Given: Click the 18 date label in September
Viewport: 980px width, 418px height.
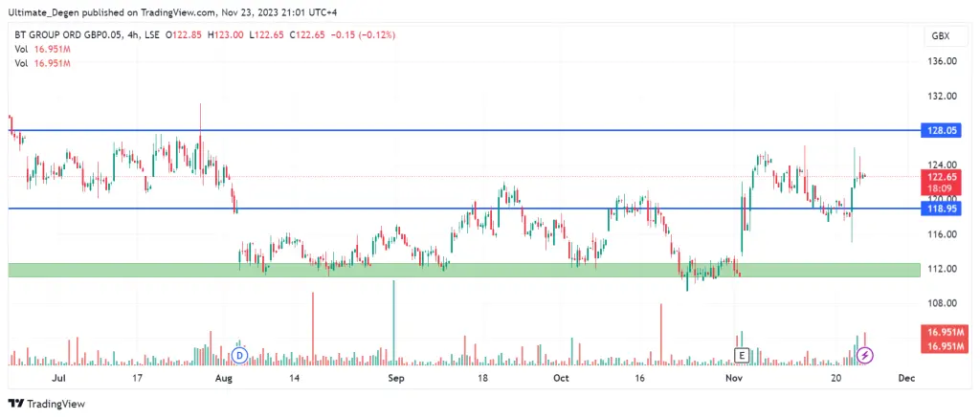Looking at the screenshot, I should click(482, 379).
